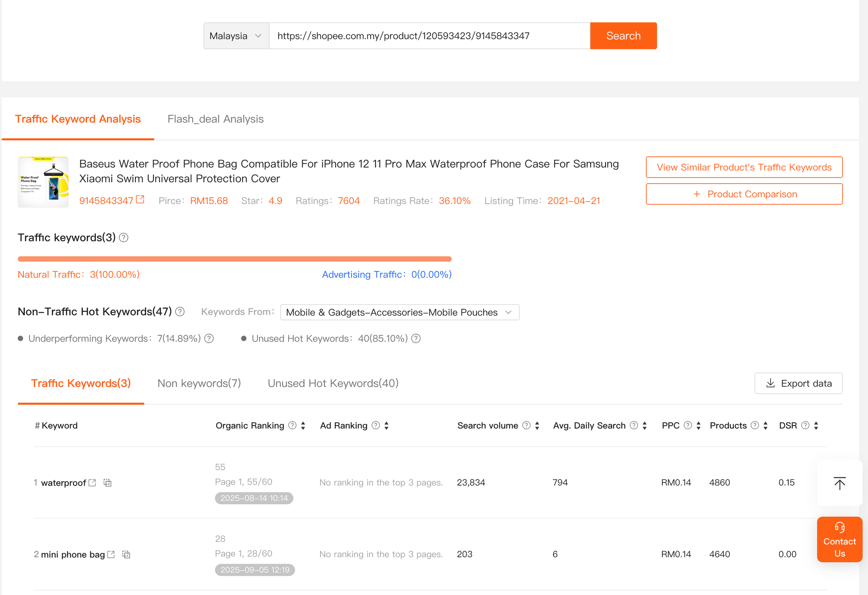Image resolution: width=868 pixels, height=595 pixels.
Task: Click search volume value 23,834
Action: click(471, 483)
